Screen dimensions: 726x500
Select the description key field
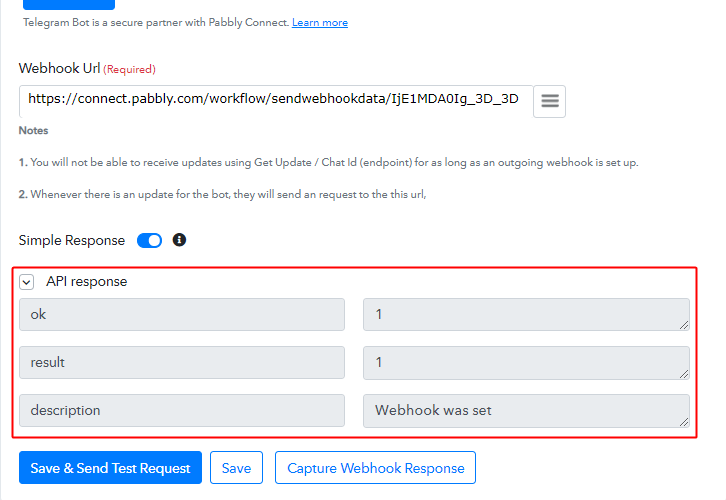point(182,410)
